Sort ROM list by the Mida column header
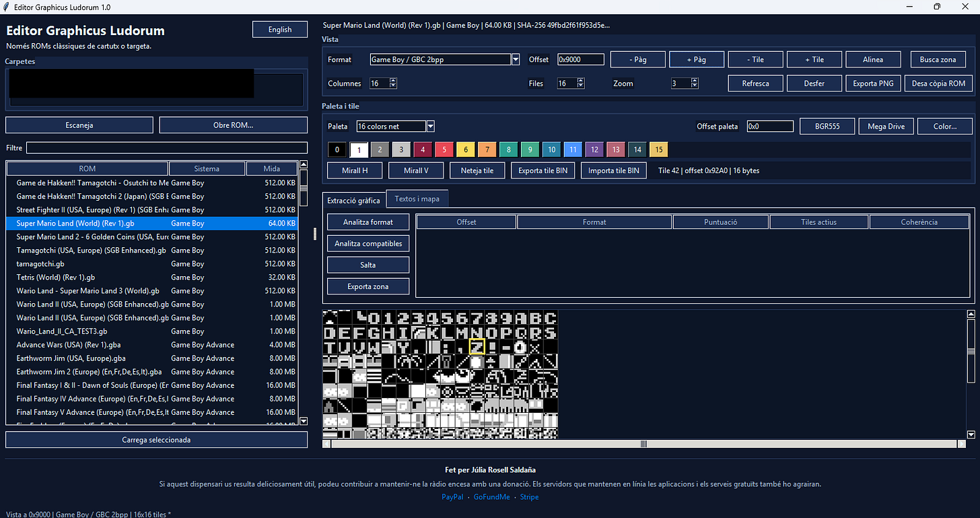This screenshot has width=980, height=518. tap(272, 168)
